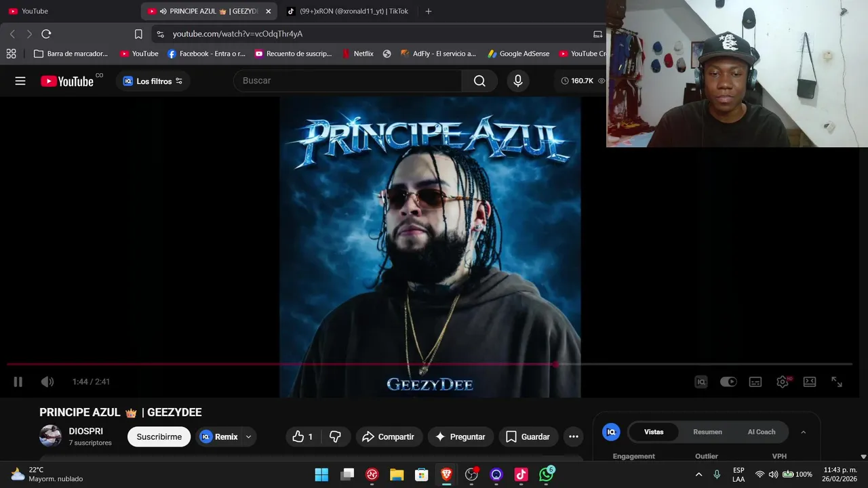Open DIOSPRI channel name link

point(86,431)
